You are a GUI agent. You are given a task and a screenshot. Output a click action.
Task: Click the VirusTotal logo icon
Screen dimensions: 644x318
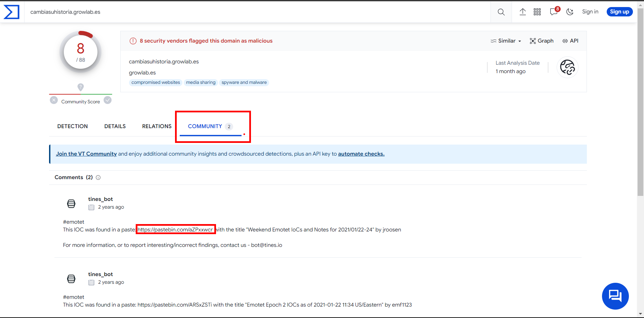[11, 12]
